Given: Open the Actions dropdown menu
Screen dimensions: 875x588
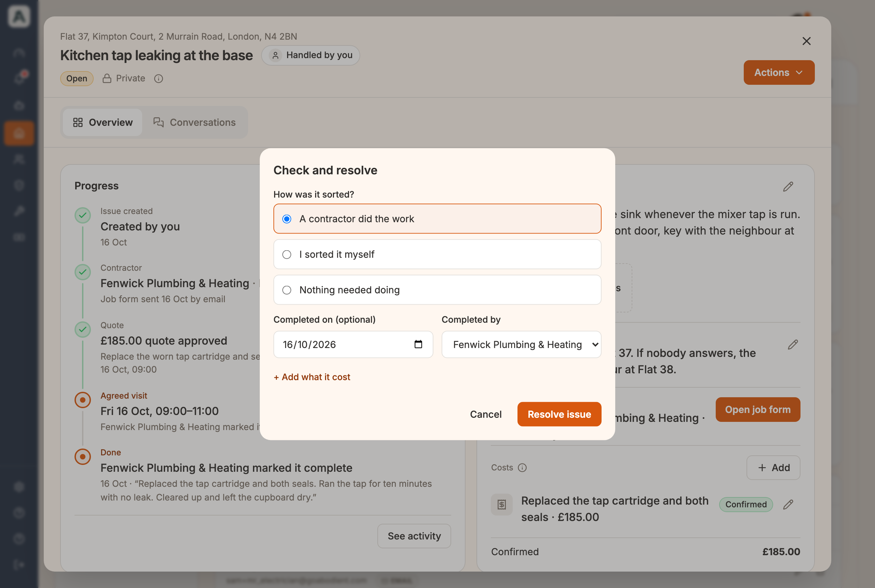Looking at the screenshot, I should (779, 72).
